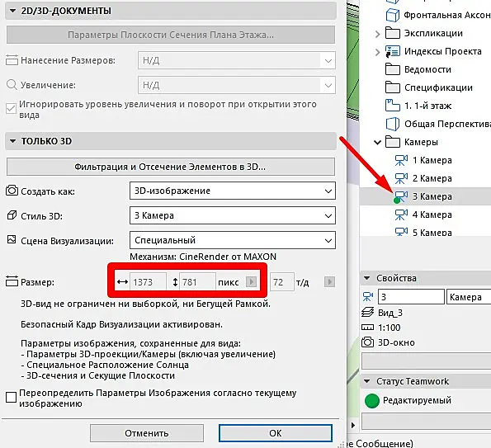Click the view ID field containing 3
The width and height of the screenshot is (491, 448).
click(411, 297)
